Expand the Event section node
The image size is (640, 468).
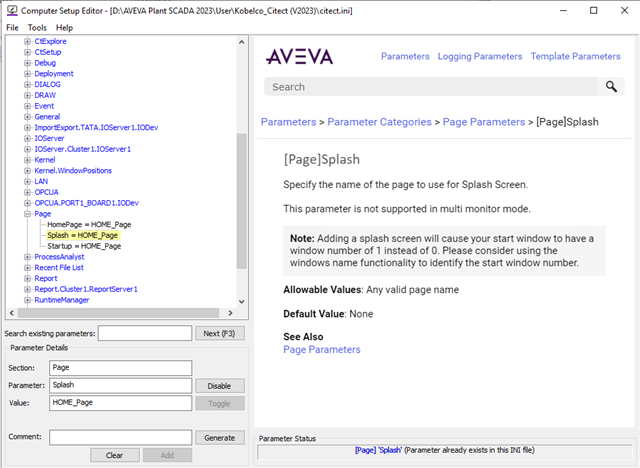click(x=27, y=106)
